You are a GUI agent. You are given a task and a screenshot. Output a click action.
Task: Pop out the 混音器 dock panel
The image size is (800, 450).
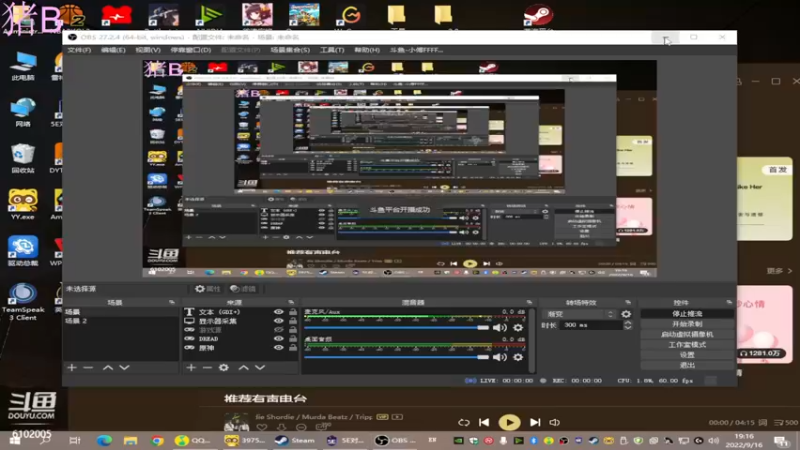529,303
